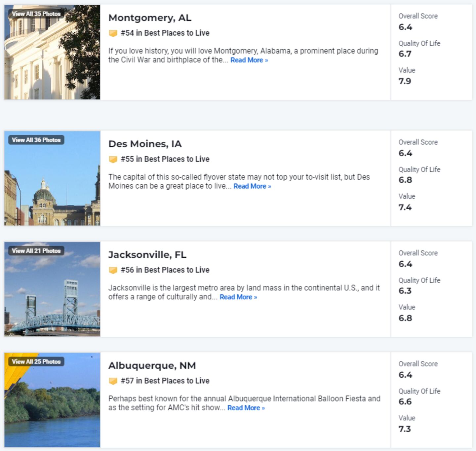Click the badge icon beside #54 ranking
The height and width of the screenshot is (451, 476).
coord(113,33)
